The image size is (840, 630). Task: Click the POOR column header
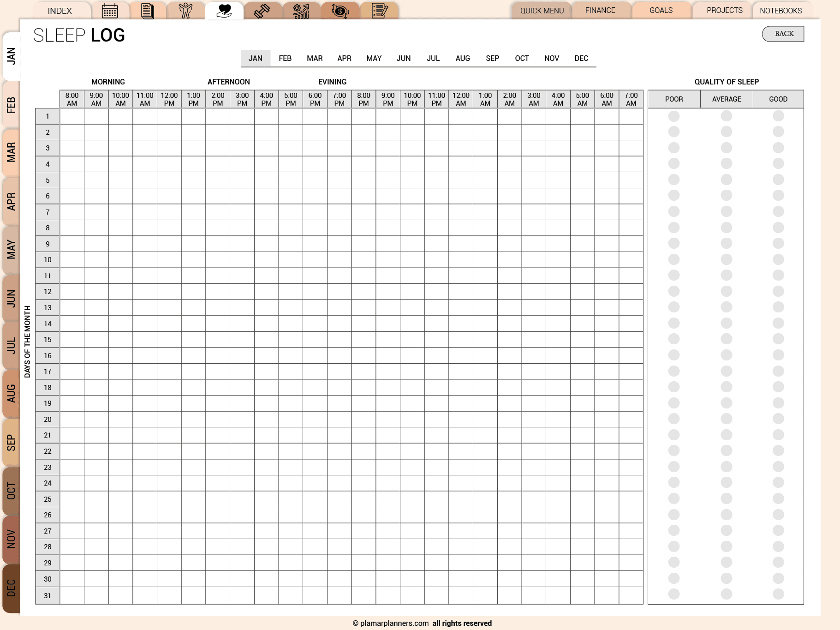(x=674, y=99)
